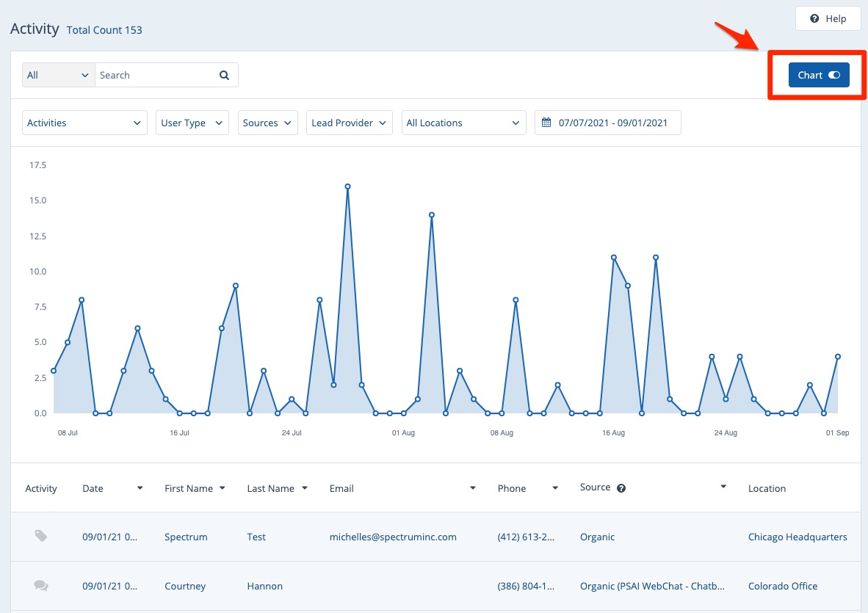Open the Activities filter dropdown
This screenshot has width=868, height=613.
pos(84,123)
